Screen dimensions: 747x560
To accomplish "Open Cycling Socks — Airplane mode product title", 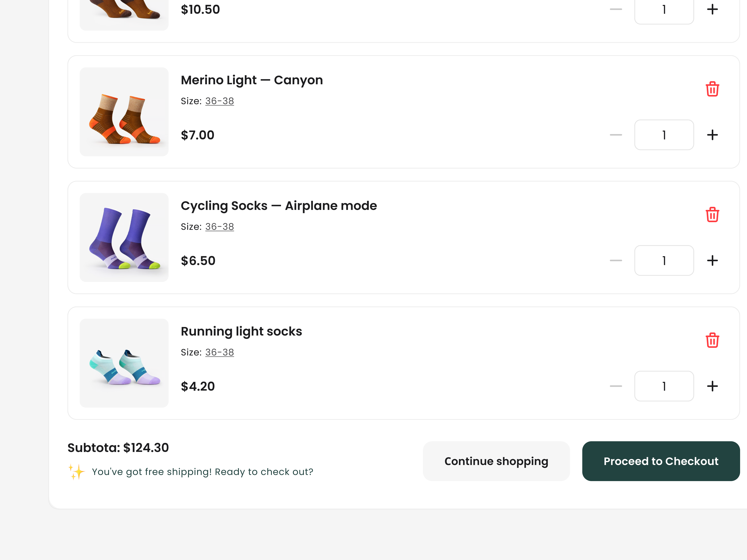I will (x=279, y=205).
